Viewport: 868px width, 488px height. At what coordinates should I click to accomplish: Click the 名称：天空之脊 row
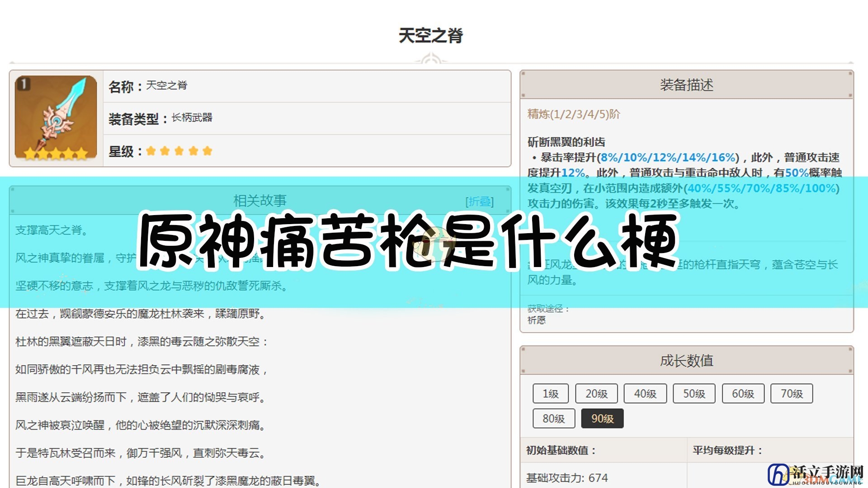307,86
